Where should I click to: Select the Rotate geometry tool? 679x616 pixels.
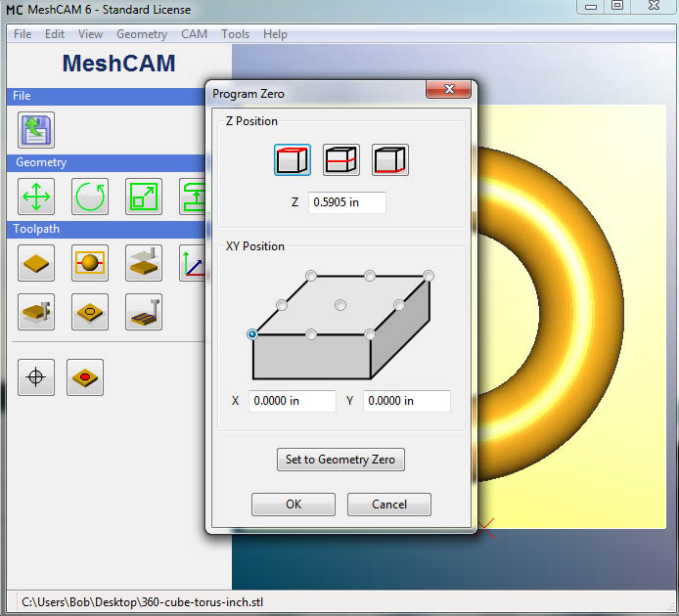90,197
